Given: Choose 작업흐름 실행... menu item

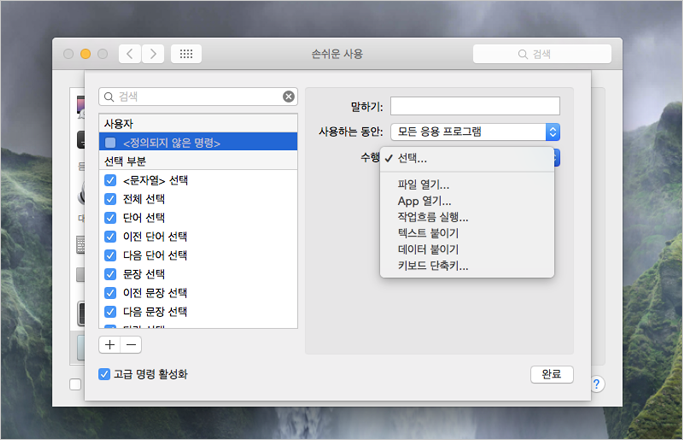Looking at the screenshot, I should click(x=467, y=217).
